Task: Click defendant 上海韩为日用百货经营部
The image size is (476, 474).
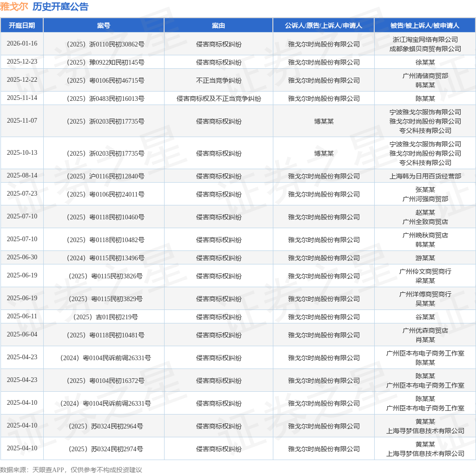Action: (x=425, y=176)
